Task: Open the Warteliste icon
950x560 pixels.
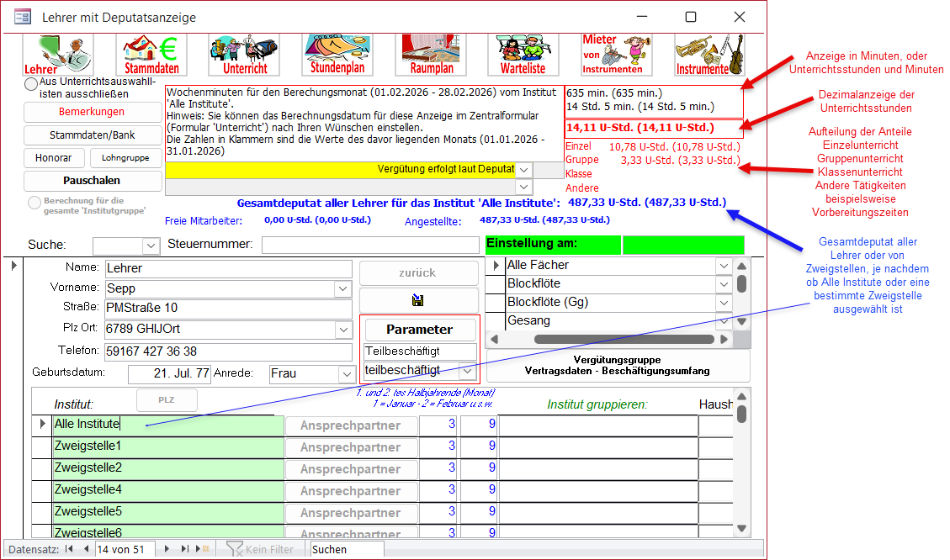Action: (523, 55)
